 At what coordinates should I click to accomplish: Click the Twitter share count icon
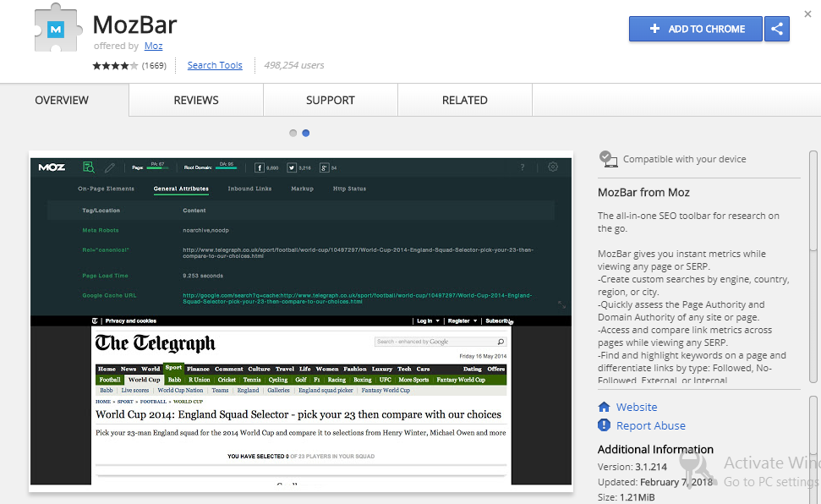291,167
